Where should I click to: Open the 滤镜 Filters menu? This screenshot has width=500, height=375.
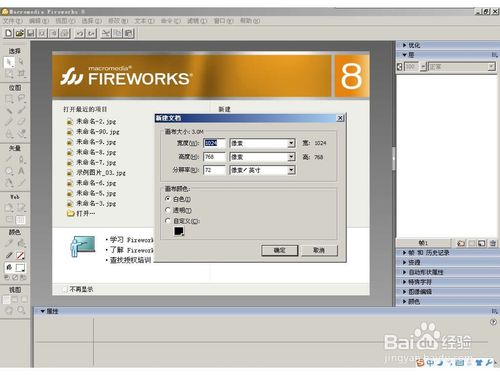(197, 21)
